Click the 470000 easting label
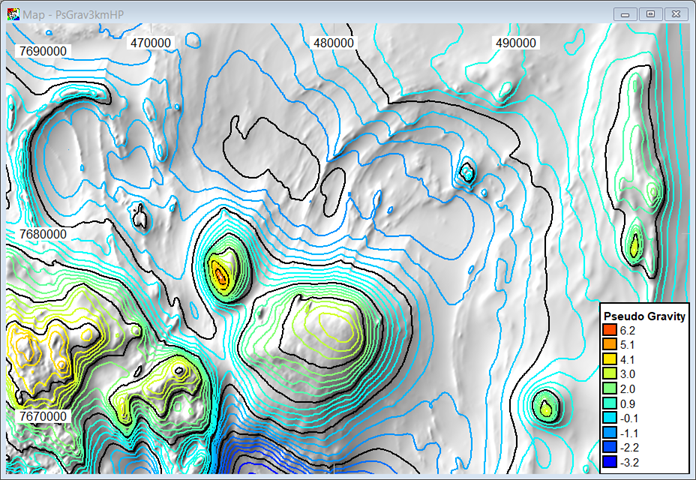The width and height of the screenshot is (696, 480). click(151, 43)
